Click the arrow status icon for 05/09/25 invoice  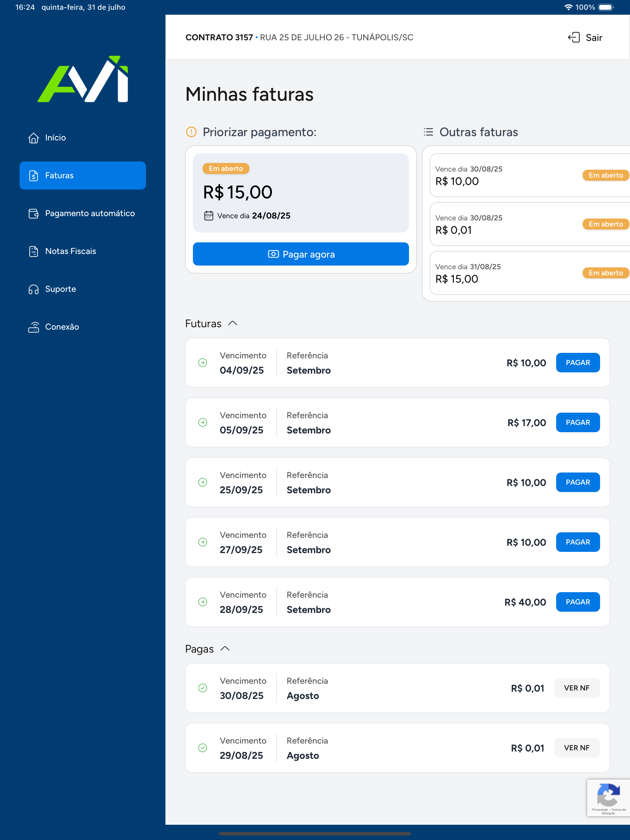tap(203, 422)
